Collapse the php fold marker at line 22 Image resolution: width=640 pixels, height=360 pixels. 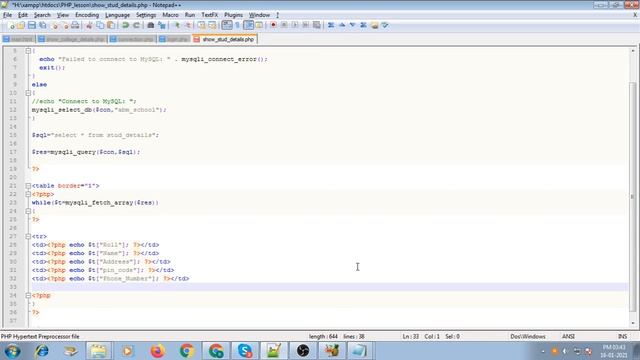[28, 194]
